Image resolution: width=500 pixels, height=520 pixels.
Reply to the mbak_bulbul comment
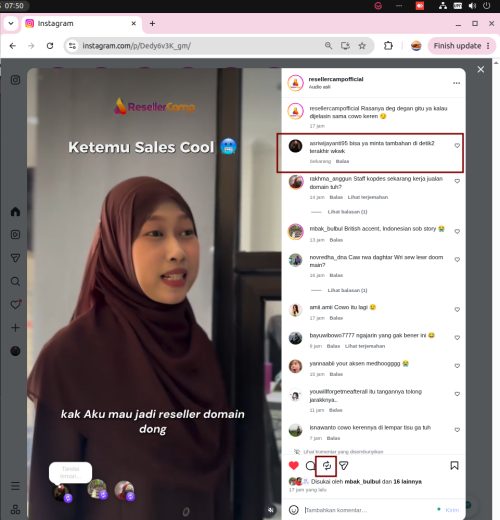tap(336, 240)
